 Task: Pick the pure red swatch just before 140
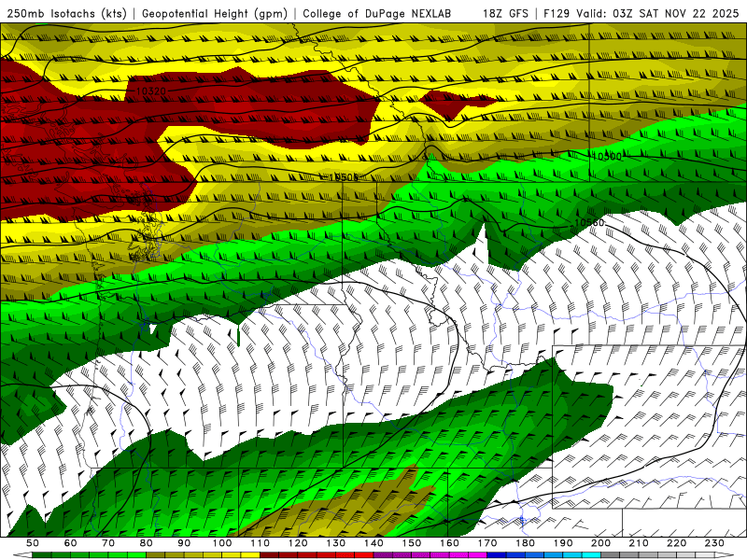pos(364,555)
